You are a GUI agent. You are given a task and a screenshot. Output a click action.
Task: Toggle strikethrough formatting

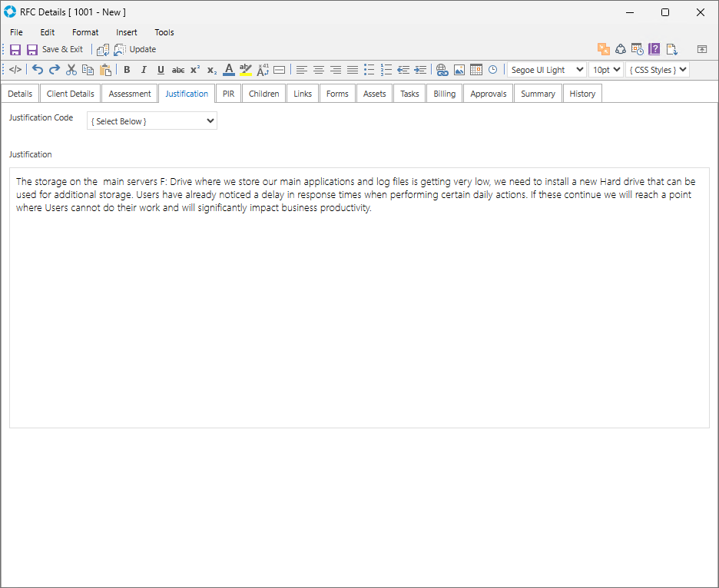(x=177, y=70)
